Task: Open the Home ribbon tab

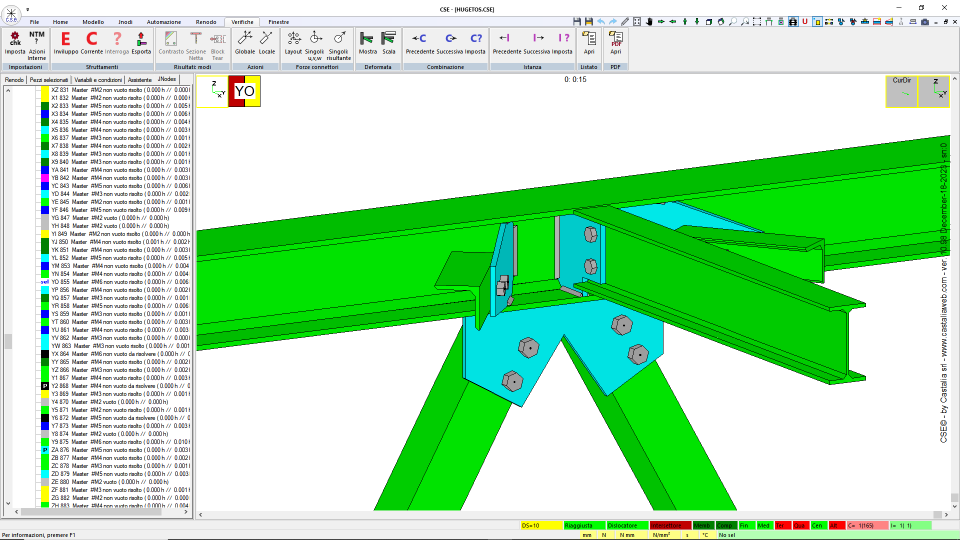Action: tap(60, 22)
